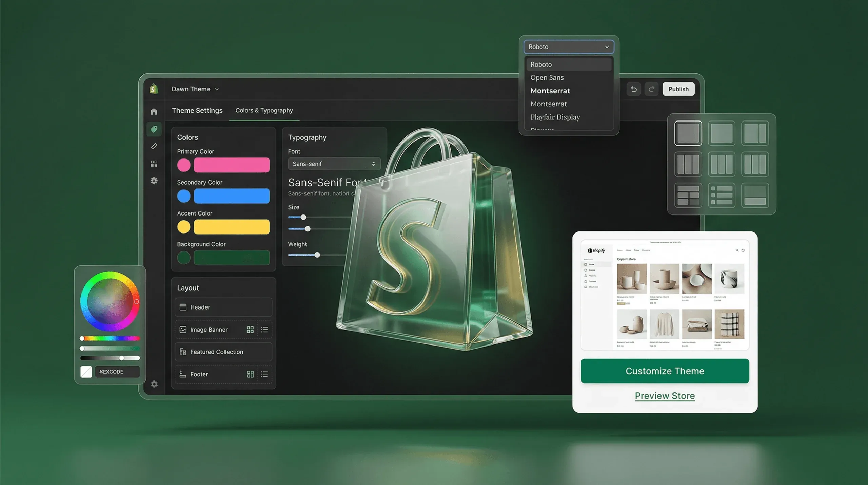
Task: Pick the Roboto option in font list
Action: point(541,64)
